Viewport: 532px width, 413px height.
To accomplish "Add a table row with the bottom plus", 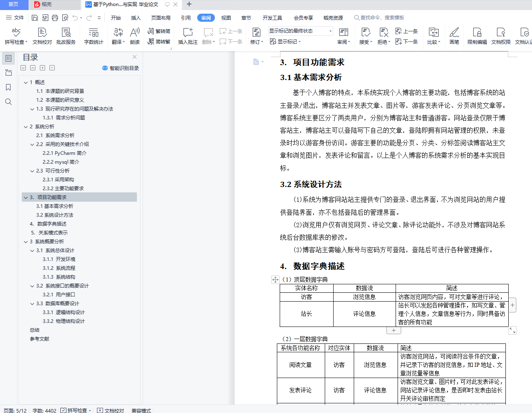I will click(x=394, y=330).
